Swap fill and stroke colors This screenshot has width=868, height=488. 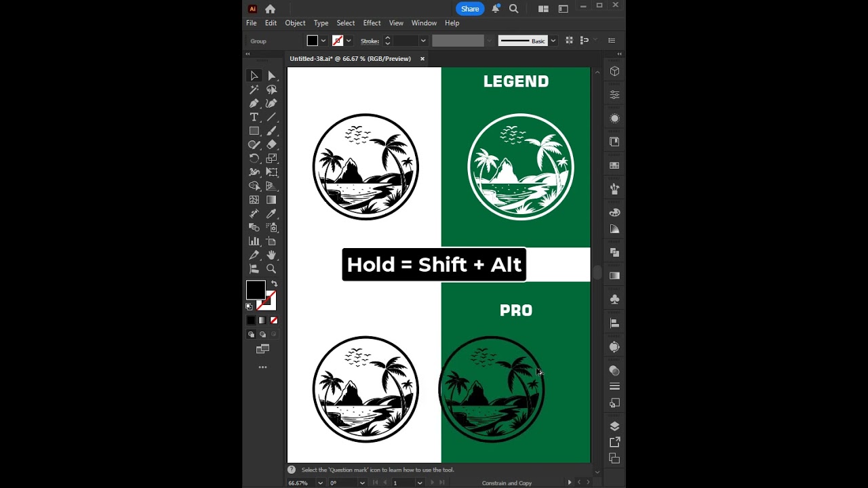274,284
